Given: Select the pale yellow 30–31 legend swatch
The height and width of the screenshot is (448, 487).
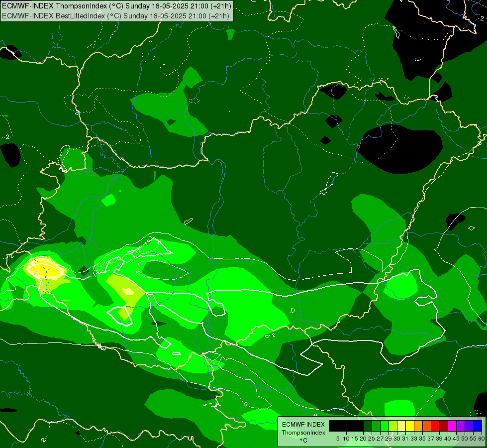Looking at the screenshot, I should click(401, 426).
